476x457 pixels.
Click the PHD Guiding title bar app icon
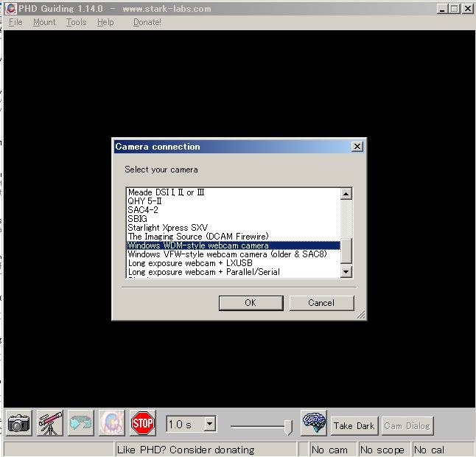(10, 9)
